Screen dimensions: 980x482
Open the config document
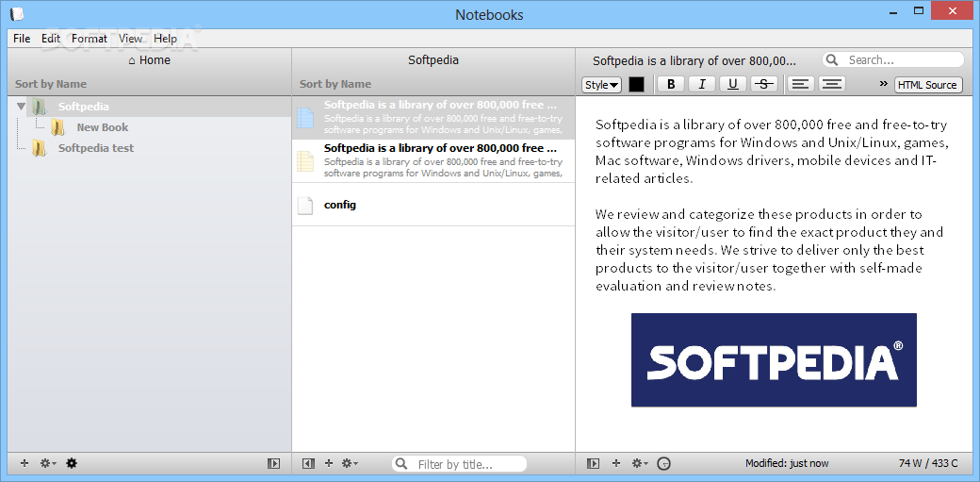pyautogui.click(x=433, y=204)
